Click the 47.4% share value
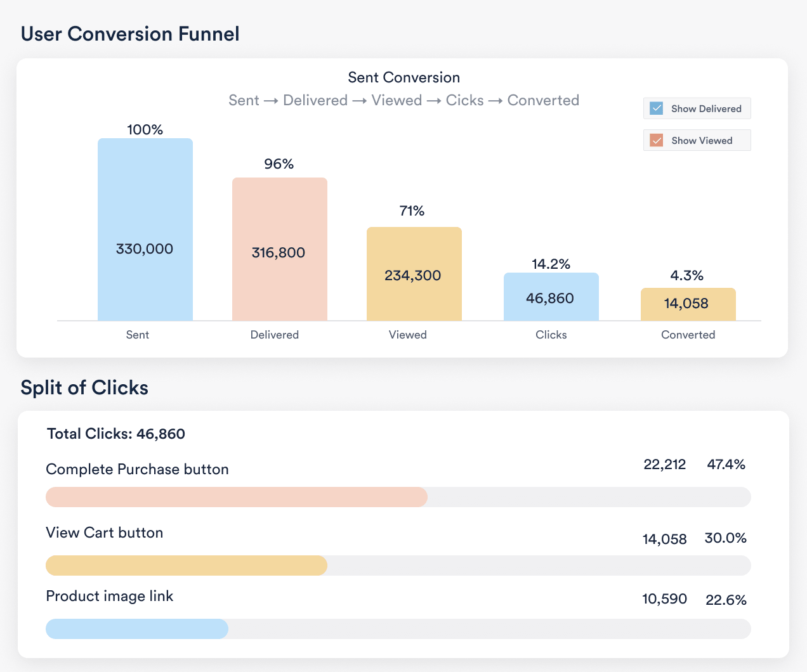The width and height of the screenshot is (807, 672). [x=726, y=464]
